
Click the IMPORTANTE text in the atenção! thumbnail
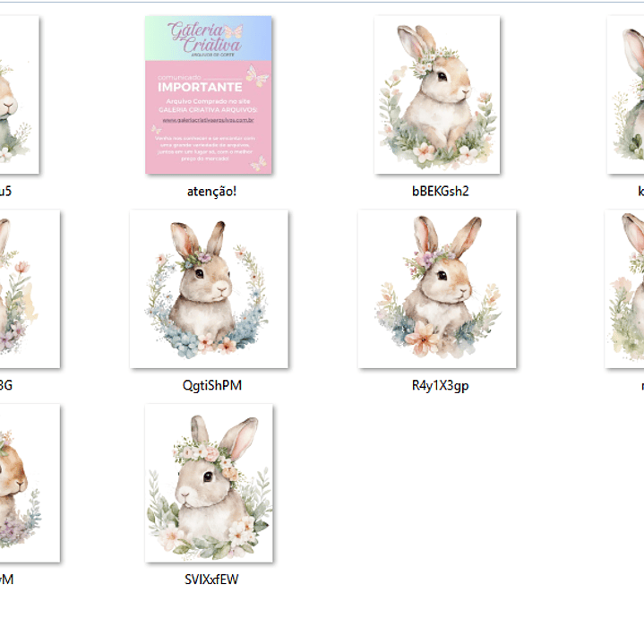(200, 87)
